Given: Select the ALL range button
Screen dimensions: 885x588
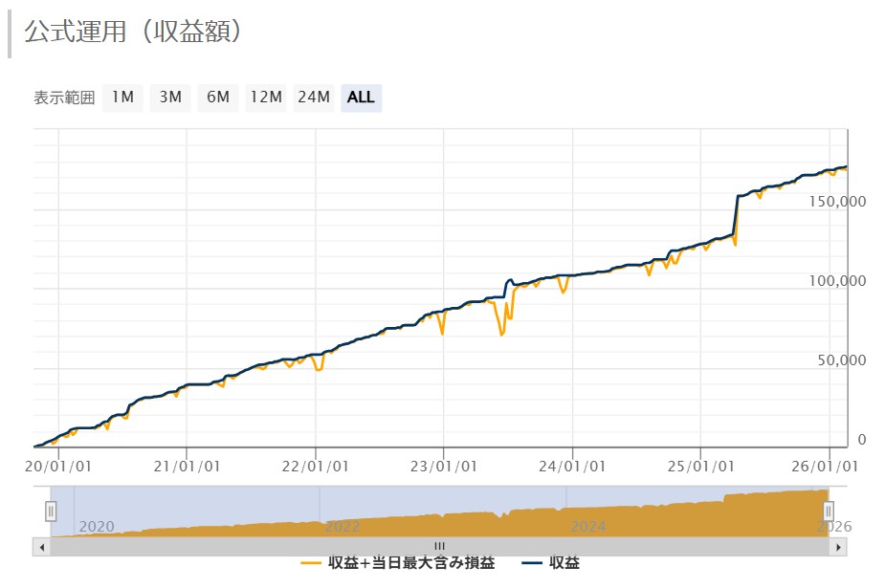Looking at the screenshot, I should 362,98.
